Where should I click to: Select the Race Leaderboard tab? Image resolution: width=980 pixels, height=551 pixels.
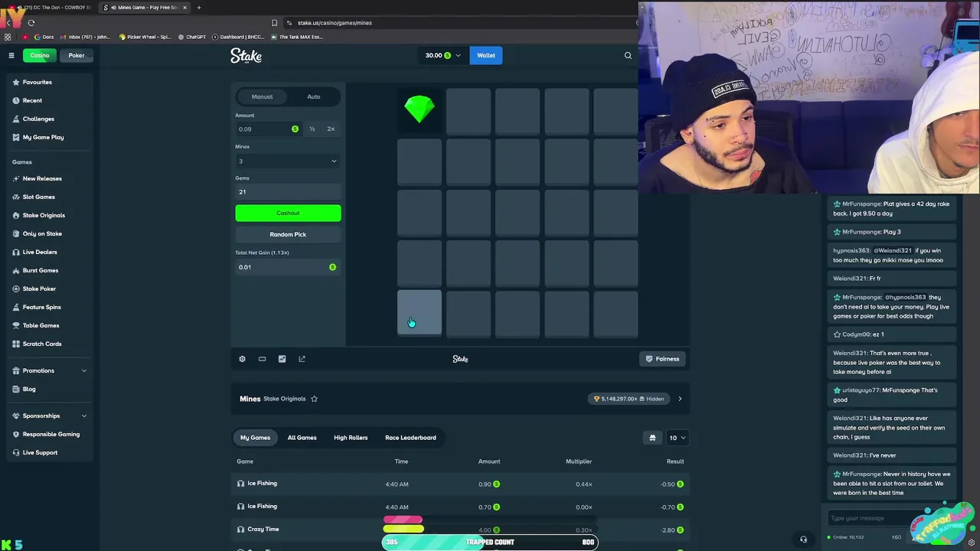pyautogui.click(x=410, y=438)
